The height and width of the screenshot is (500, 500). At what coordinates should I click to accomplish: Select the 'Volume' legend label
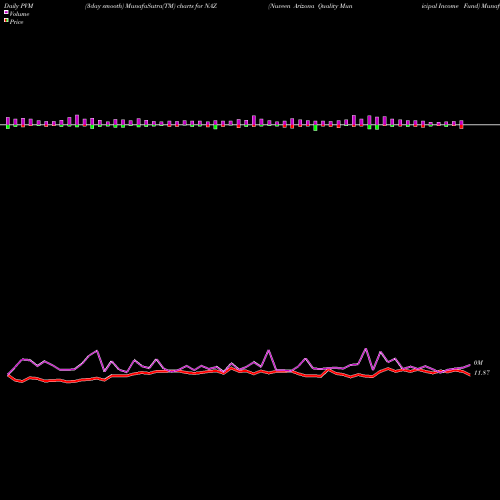point(19,14)
